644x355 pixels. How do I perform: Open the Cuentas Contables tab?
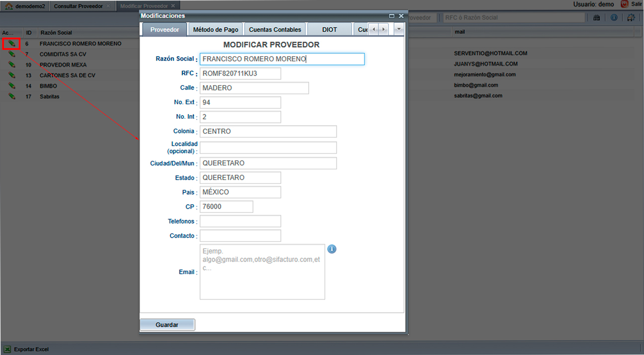275,29
